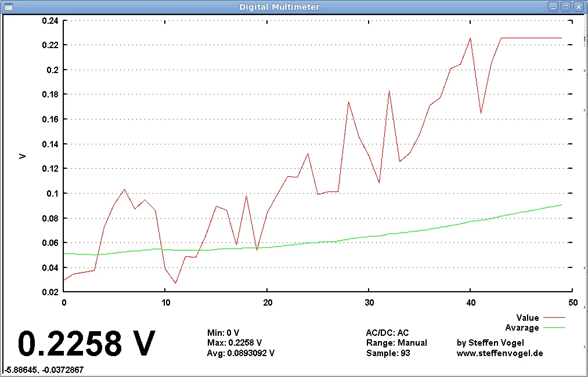Image resolution: width=588 pixels, height=377 pixels.
Task: Maximize the Digital Multimeter window
Action: (566, 7)
